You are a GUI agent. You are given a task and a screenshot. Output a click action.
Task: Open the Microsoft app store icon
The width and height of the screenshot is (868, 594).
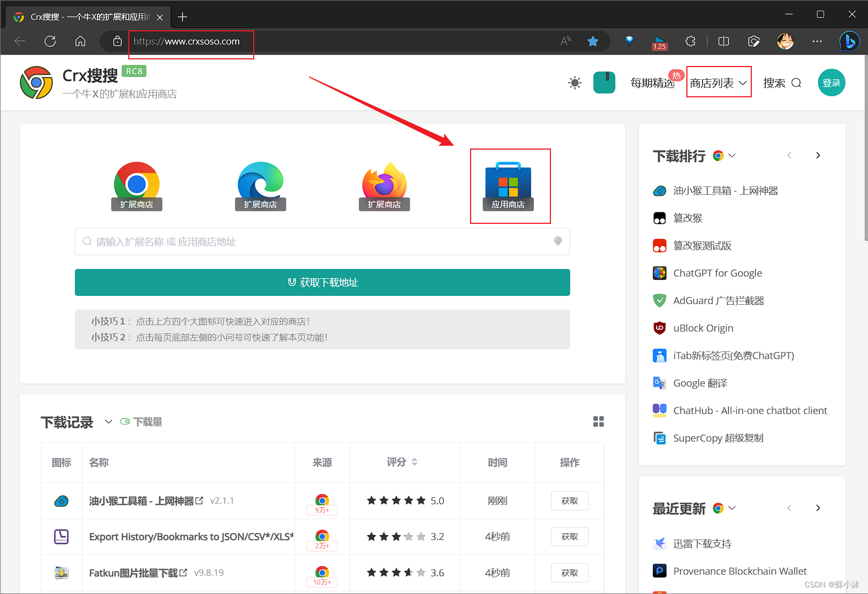point(508,186)
